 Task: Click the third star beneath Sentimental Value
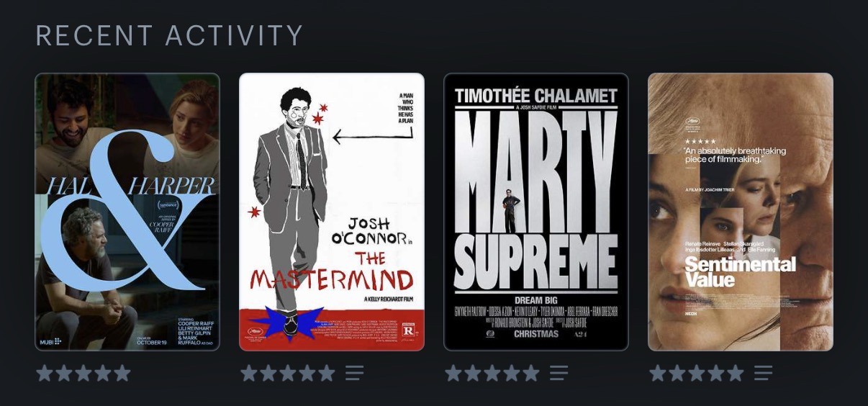[697, 373]
